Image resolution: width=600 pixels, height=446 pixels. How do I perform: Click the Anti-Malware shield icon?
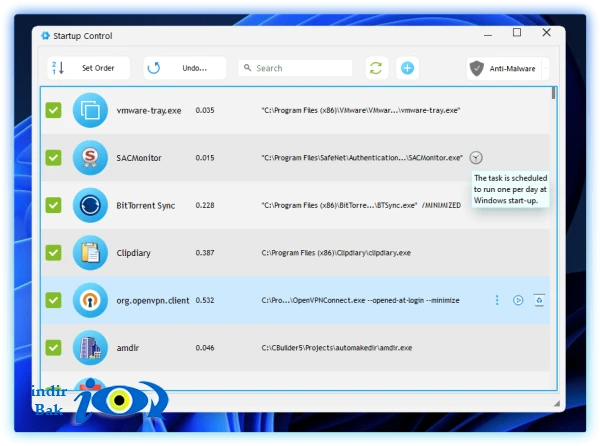[476, 68]
